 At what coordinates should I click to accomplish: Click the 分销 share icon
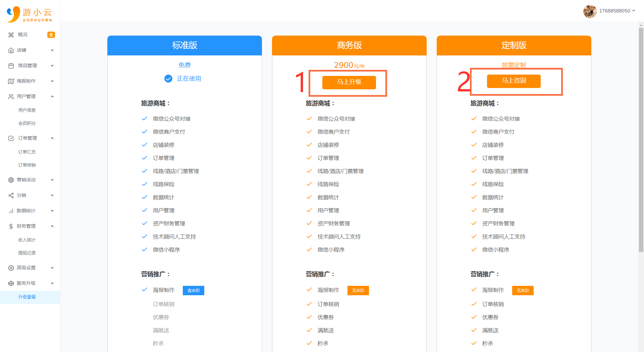tap(11, 195)
